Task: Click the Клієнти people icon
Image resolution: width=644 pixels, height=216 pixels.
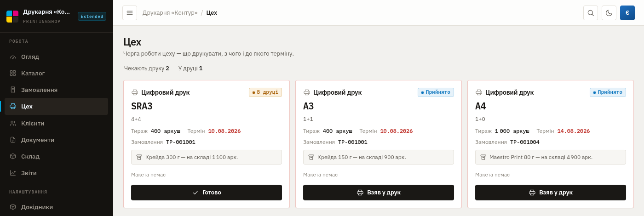Action: point(13,123)
